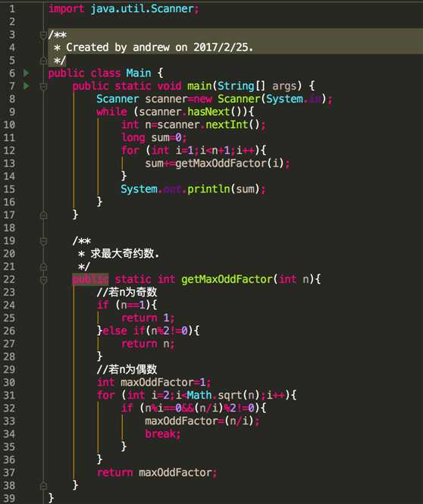Run the Main class from gutter arrow

(27, 74)
